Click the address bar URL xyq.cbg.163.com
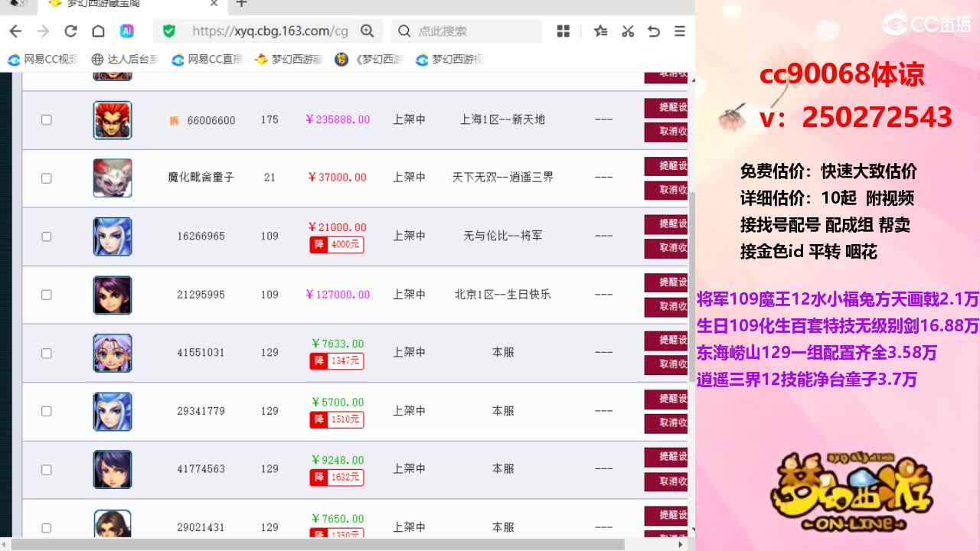 270,31
